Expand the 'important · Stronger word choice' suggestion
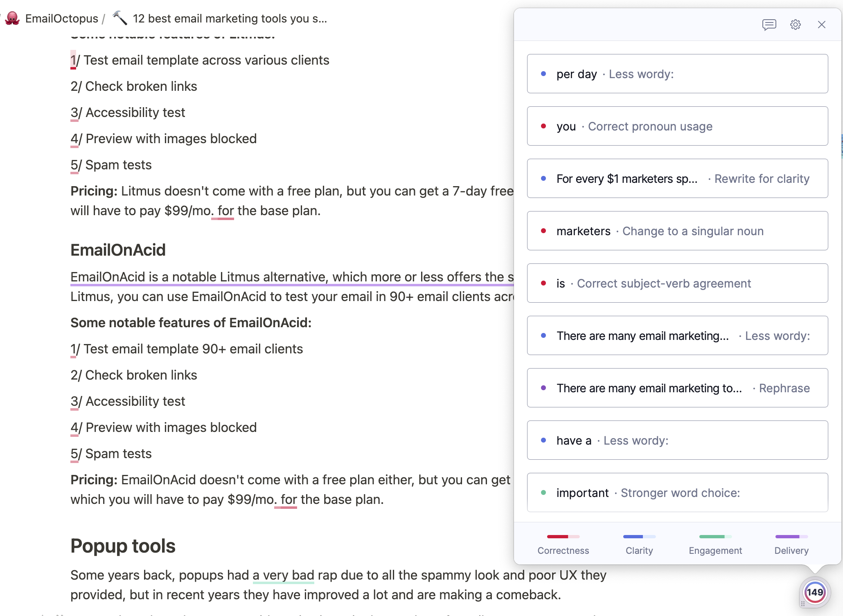Viewport: 843px width, 616px height. [677, 493]
